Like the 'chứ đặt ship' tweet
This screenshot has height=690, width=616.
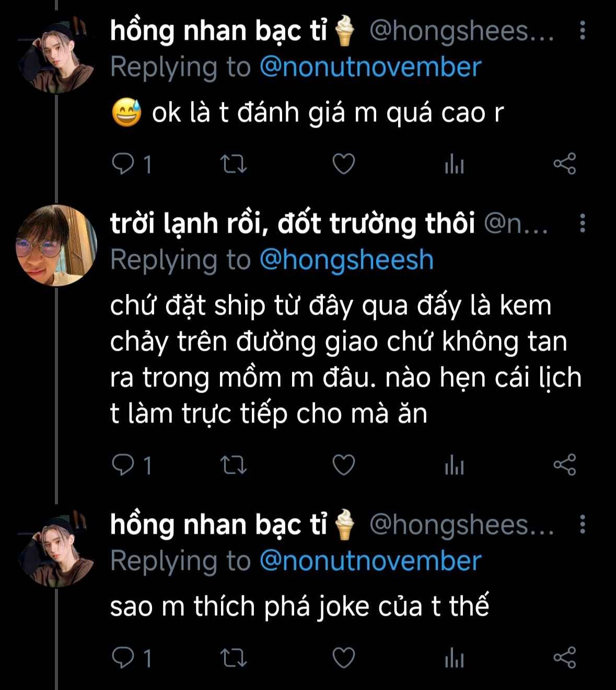coord(344,465)
